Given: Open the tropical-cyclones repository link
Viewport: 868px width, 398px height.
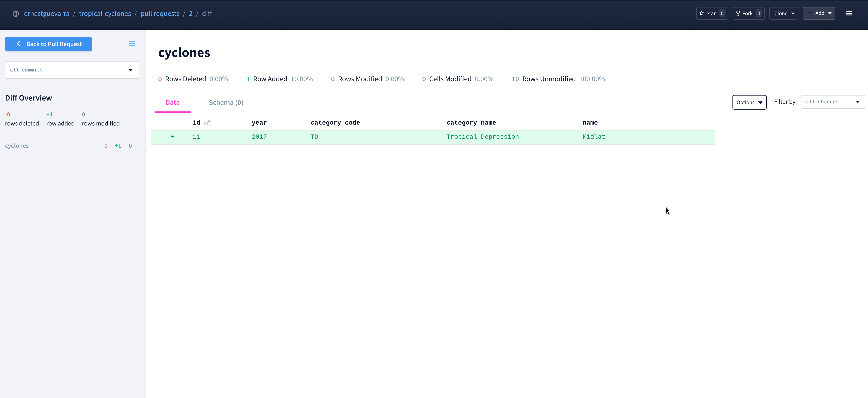Looking at the screenshot, I should coord(105,13).
